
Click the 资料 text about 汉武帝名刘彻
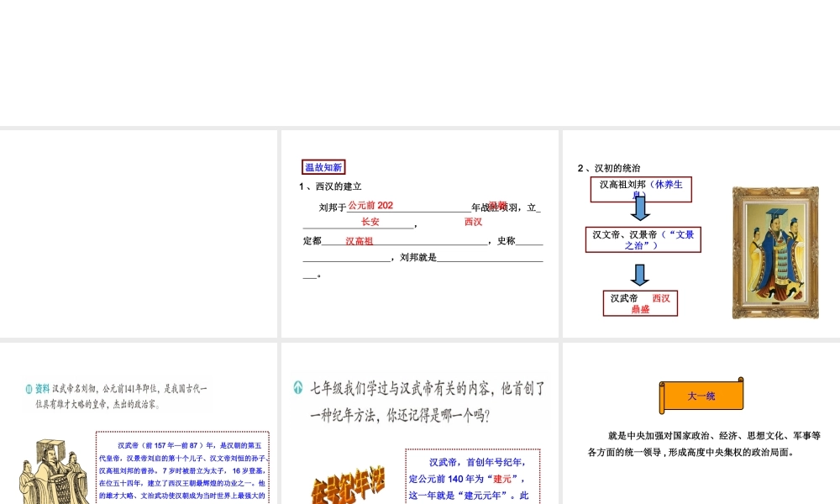pos(121,396)
